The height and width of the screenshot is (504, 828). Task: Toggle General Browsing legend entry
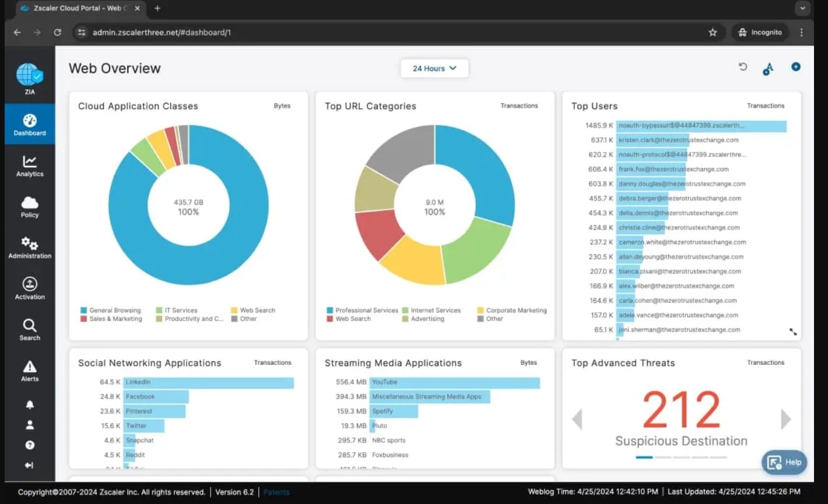tap(111, 311)
